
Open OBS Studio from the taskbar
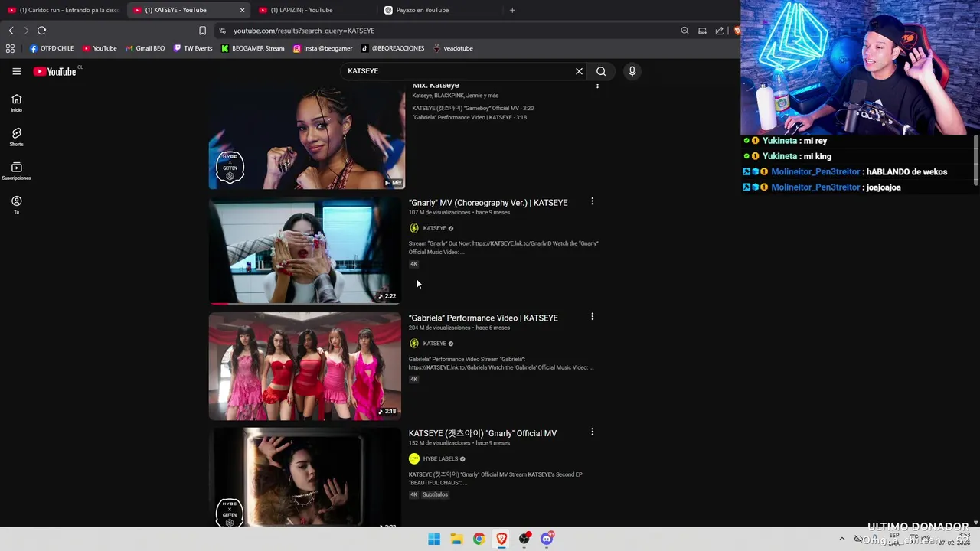524,539
